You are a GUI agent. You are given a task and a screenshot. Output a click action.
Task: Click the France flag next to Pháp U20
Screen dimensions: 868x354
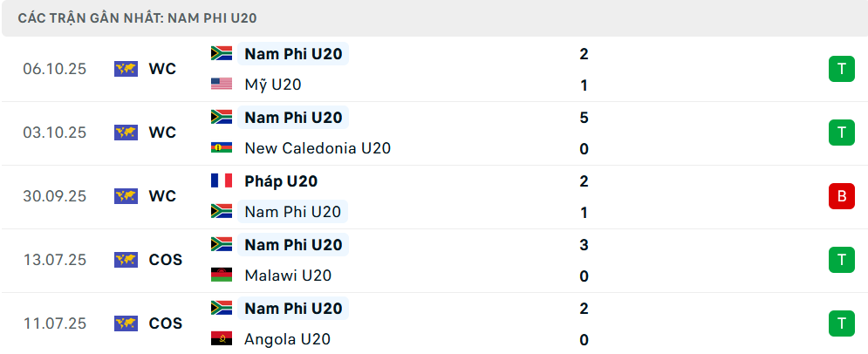[x=222, y=180]
